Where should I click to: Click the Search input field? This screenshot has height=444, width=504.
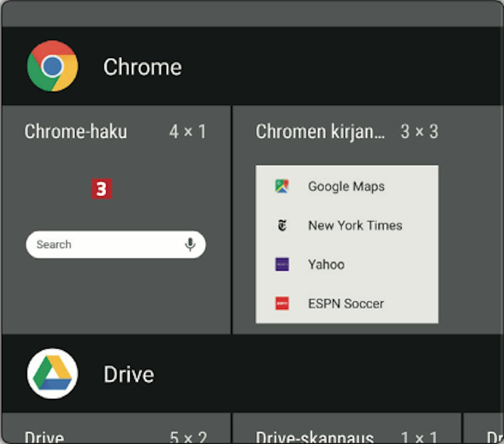click(x=116, y=244)
